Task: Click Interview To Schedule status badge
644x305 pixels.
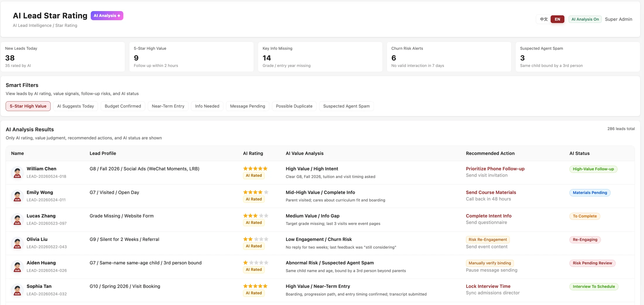Action: point(594,287)
